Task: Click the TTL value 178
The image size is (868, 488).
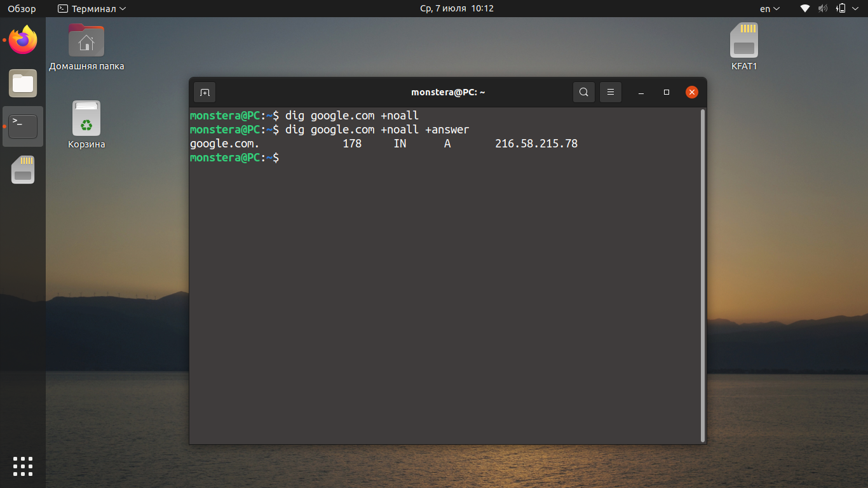Action: click(352, 144)
